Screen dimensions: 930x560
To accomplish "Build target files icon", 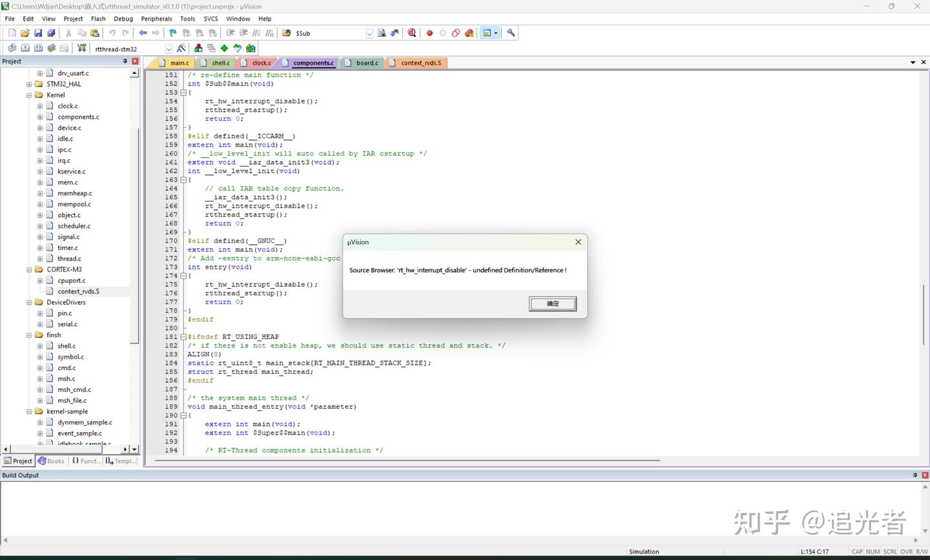I will point(25,48).
